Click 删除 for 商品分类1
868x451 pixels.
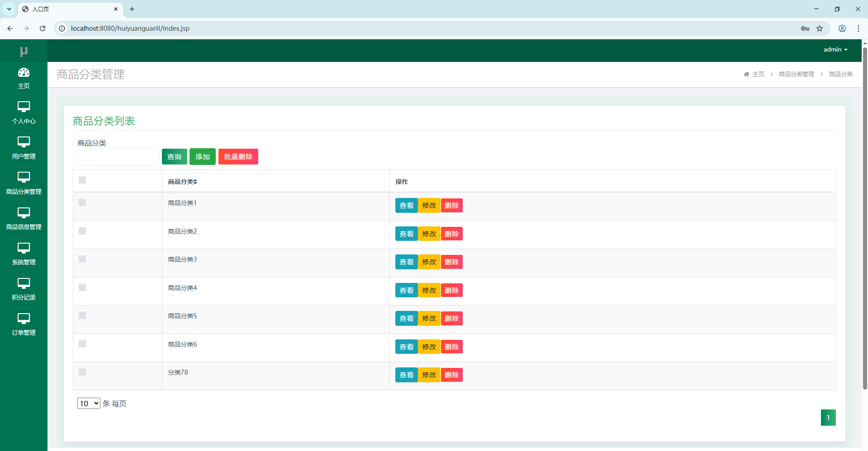click(452, 206)
